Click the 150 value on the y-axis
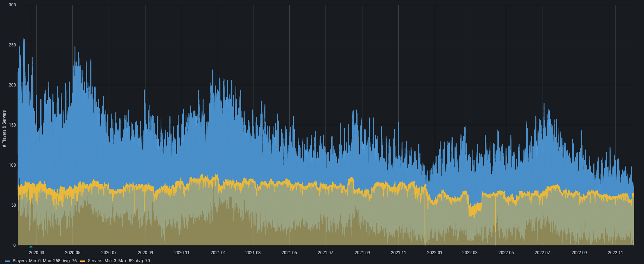The width and height of the screenshot is (644, 264). pyautogui.click(x=12, y=125)
